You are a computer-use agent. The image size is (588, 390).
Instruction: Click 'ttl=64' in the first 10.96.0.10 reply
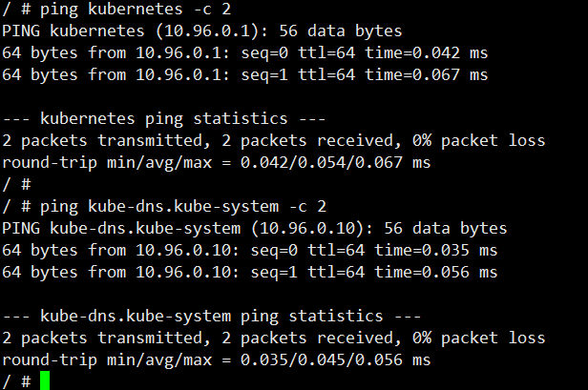click(336, 250)
